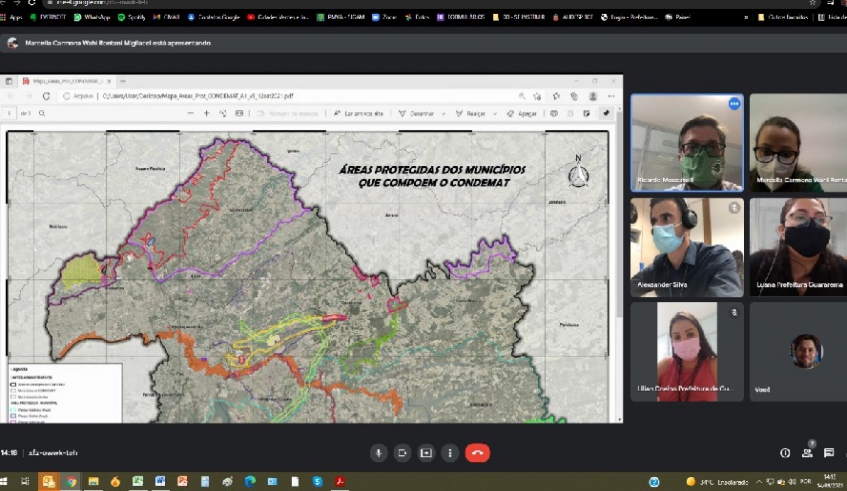
Task: Click 'Ler em voz alta' in the PDF toolbar
Action: tap(359, 113)
